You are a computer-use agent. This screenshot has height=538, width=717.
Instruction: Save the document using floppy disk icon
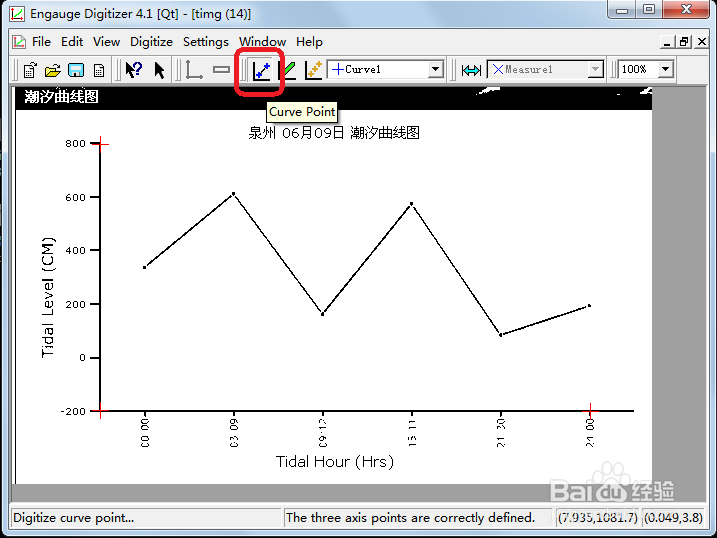click(x=76, y=70)
